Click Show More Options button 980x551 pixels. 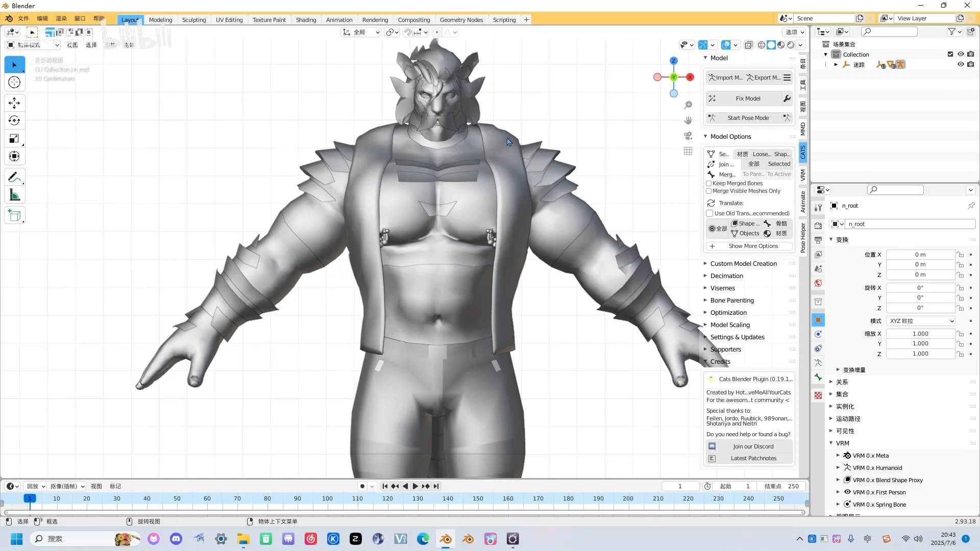[x=748, y=246]
